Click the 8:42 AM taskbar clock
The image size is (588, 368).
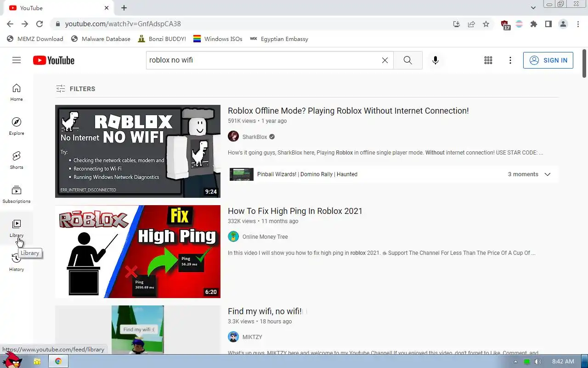[x=563, y=362]
